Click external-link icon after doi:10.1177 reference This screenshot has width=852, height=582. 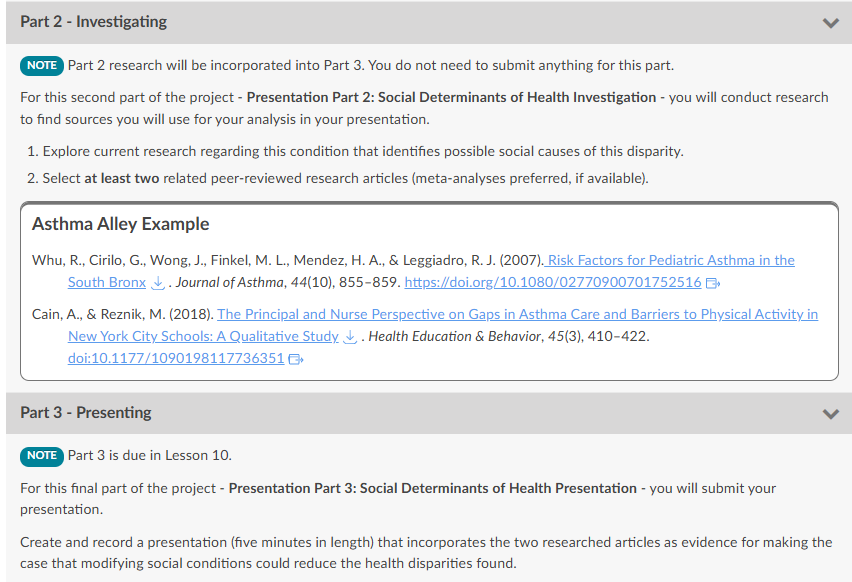[296, 359]
